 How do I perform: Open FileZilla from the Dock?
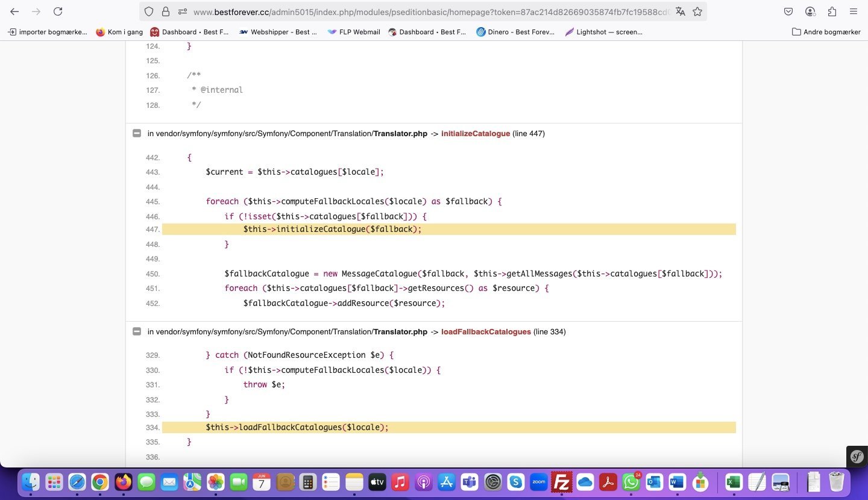point(562,482)
